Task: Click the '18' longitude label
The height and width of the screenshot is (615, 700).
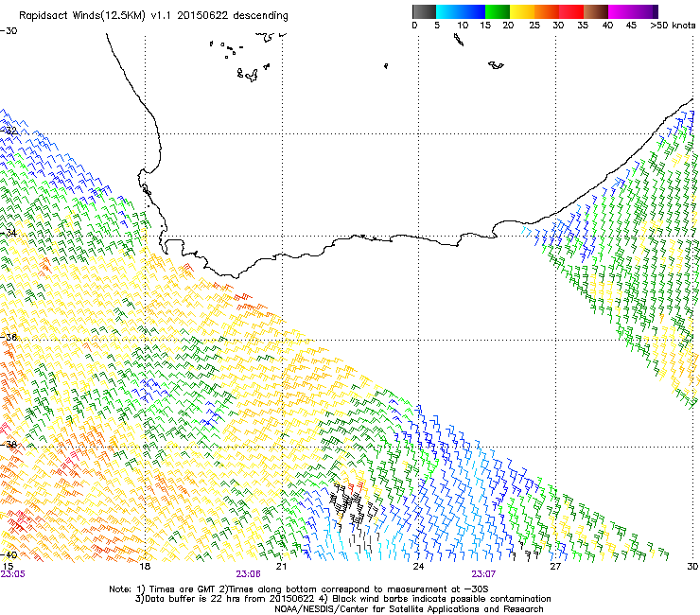Action: tap(145, 567)
